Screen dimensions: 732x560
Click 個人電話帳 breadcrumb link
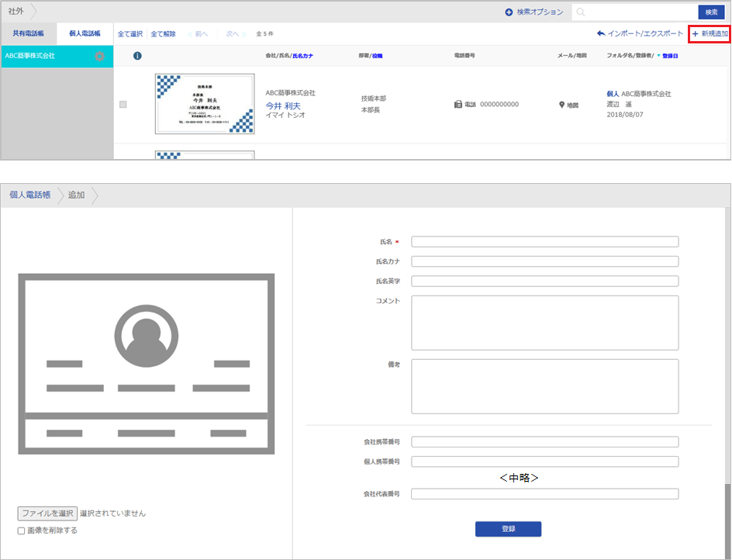[x=30, y=195]
